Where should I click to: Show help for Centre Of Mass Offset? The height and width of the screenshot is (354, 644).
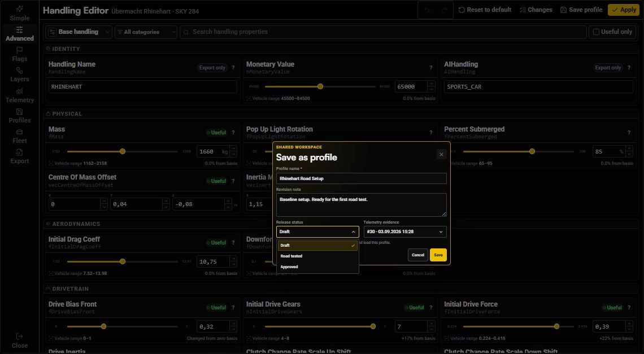[233, 181]
